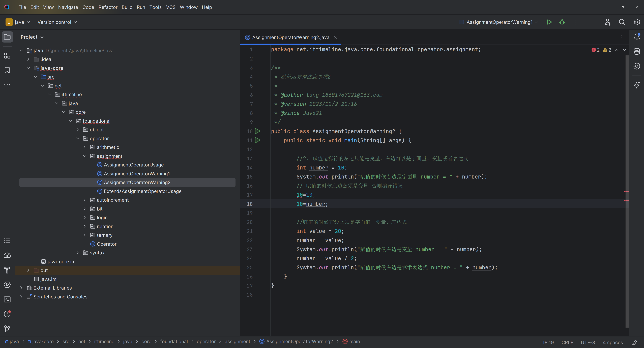Open the Bookmarks tool window icon
644x348 pixels.
click(7, 70)
